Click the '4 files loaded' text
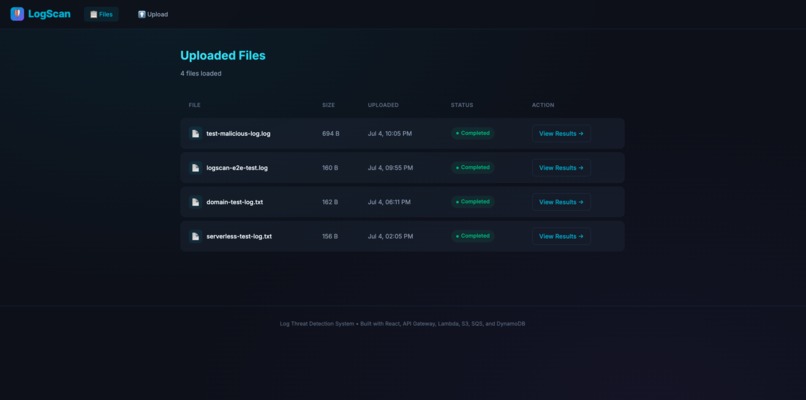The height and width of the screenshot is (400, 806). (x=200, y=74)
